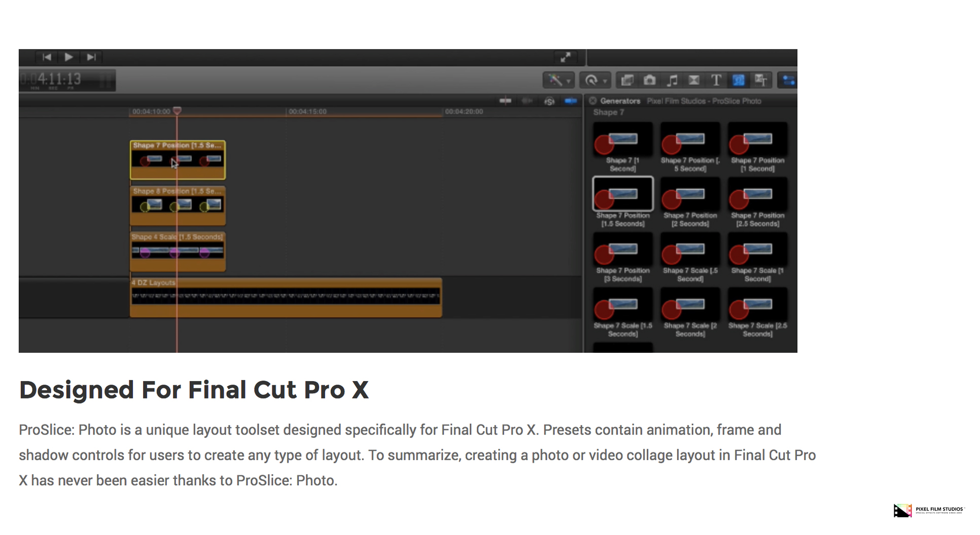
Task: Select the Shape 7 Position [2.5 Seconds] generator
Action: (757, 202)
